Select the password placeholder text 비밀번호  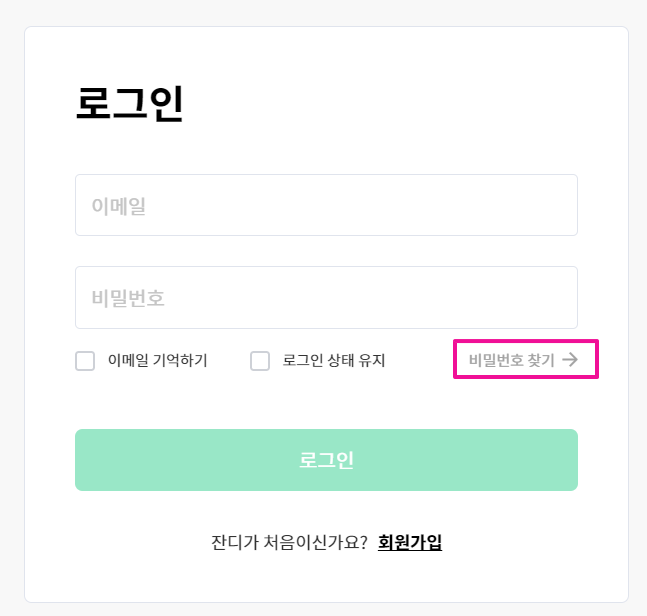pos(128,298)
